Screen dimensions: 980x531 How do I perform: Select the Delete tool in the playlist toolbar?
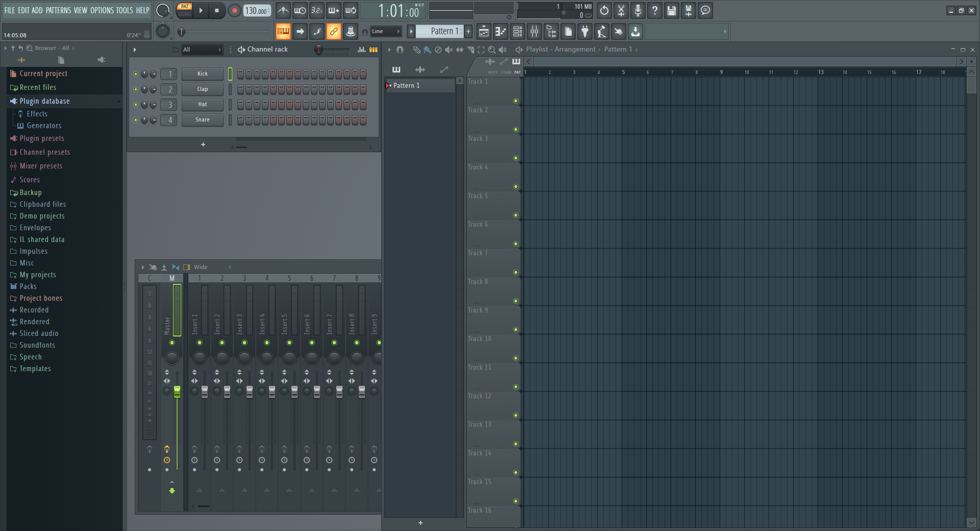pos(438,50)
